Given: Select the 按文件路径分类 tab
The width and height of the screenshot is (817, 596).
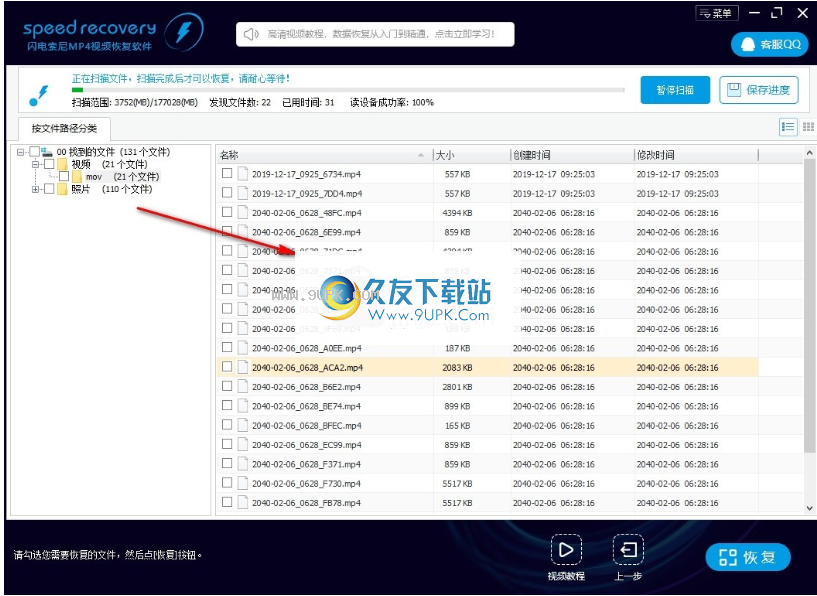Looking at the screenshot, I should [64, 128].
